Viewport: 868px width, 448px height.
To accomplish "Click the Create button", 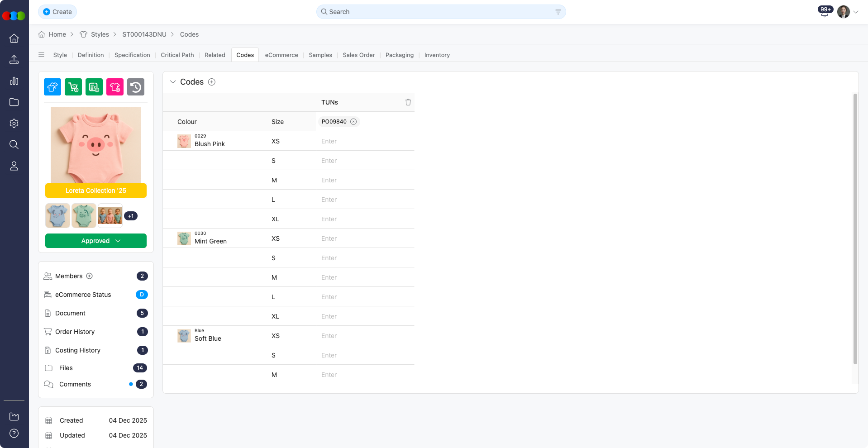I will click(x=57, y=12).
